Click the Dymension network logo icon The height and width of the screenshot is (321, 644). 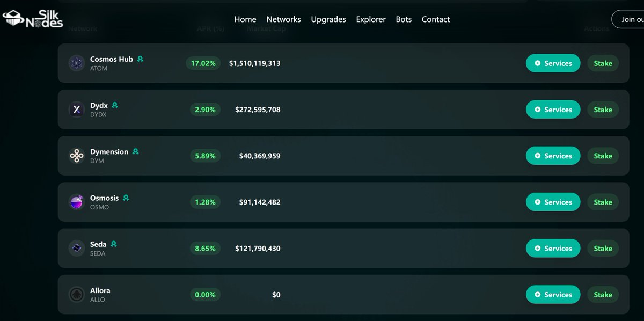pyautogui.click(x=77, y=156)
